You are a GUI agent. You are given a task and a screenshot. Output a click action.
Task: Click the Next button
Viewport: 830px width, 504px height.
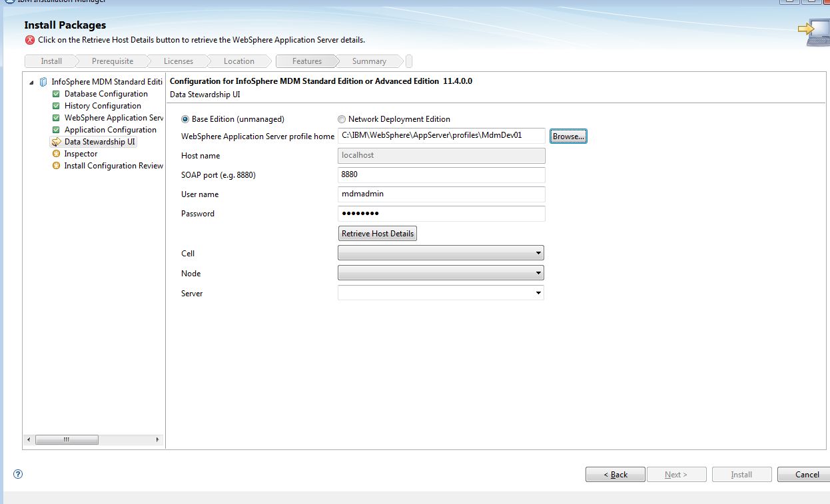[675, 475]
